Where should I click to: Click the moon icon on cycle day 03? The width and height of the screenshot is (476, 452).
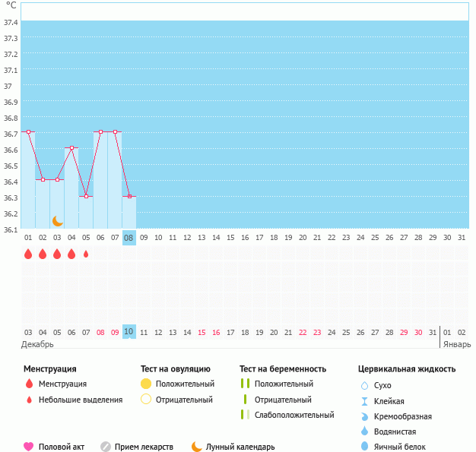click(x=57, y=221)
